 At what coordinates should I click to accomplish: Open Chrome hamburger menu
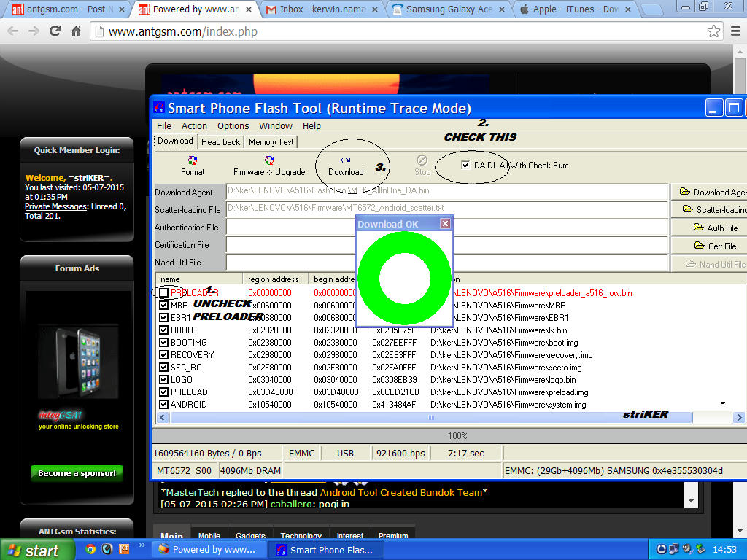735,31
